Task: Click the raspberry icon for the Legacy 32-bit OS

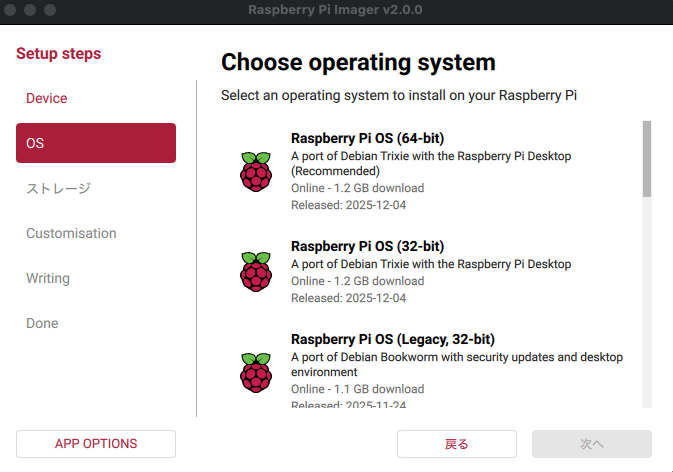Action: (x=256, y=372)
